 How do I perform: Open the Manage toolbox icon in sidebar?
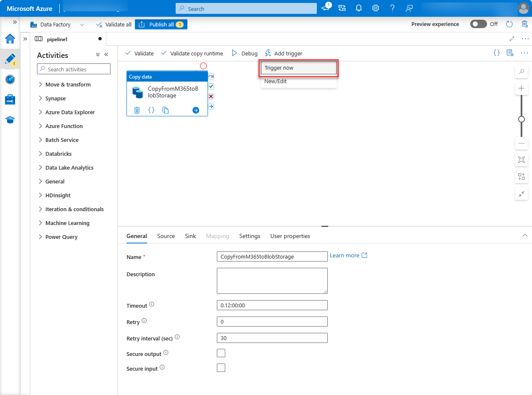(x=10, y=99)
